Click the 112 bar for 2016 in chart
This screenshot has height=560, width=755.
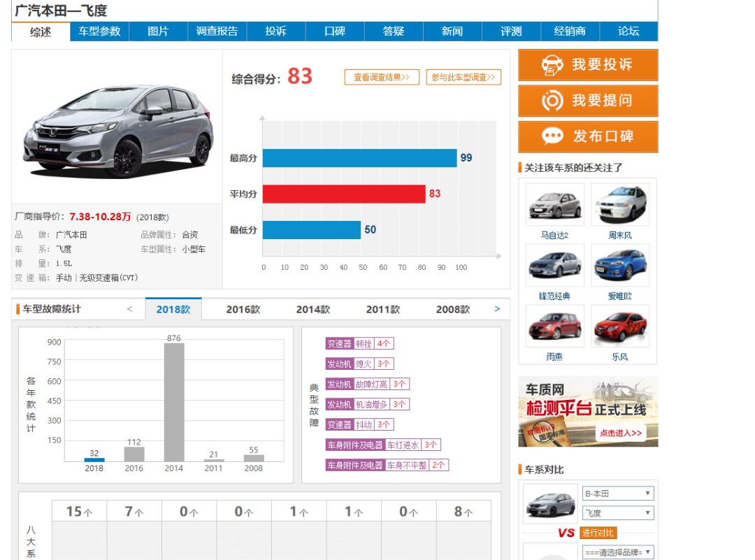[x=134, y=454]
